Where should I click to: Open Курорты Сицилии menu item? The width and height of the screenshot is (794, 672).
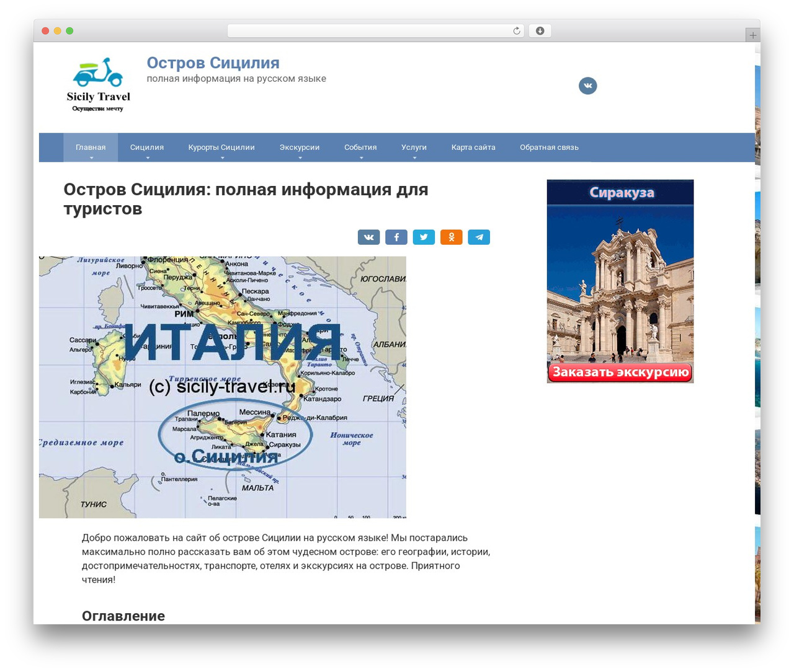[x=221, y=148]
